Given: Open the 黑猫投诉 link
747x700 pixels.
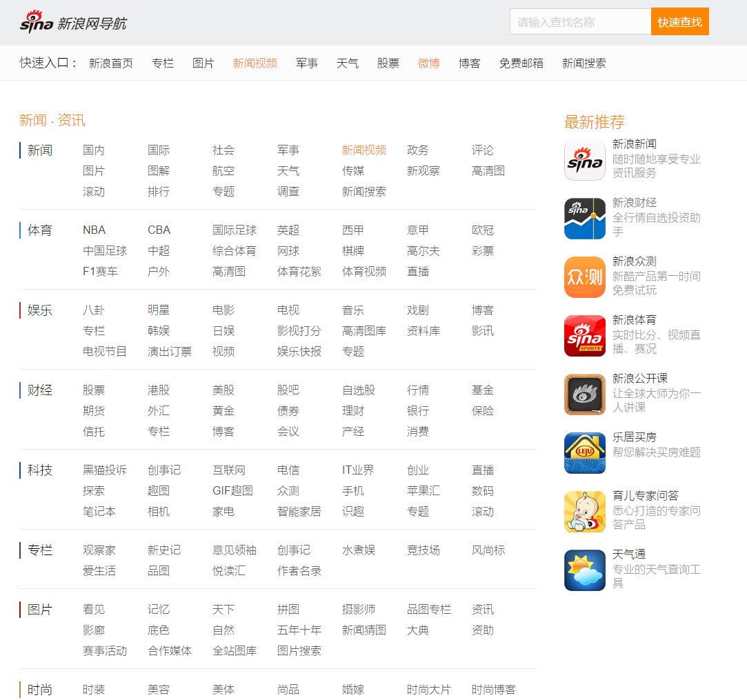Looking at the screenshot, I should [x=105, y=470].
